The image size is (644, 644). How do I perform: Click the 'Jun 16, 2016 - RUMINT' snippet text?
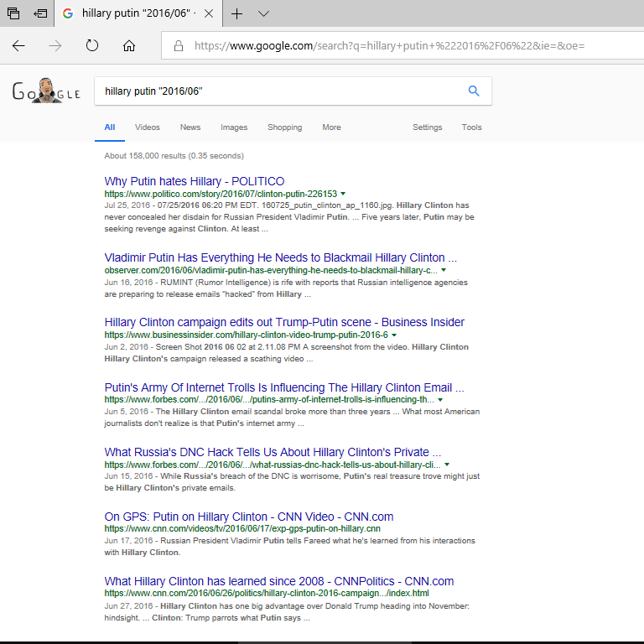(x=286, y=288)
